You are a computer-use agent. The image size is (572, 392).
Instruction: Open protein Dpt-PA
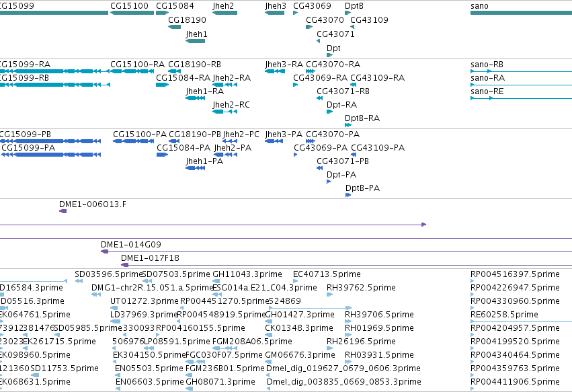329,182
